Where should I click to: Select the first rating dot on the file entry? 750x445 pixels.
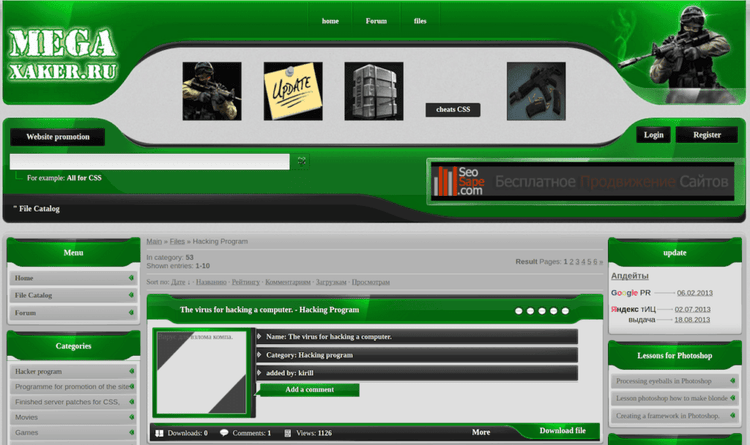[x=519, y=311]
